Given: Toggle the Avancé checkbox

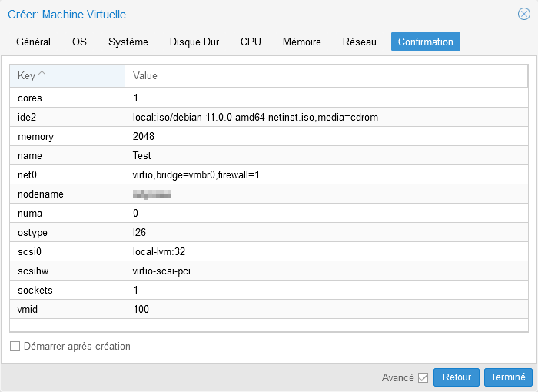Looking at the screenshot, I should pos(423,378).
